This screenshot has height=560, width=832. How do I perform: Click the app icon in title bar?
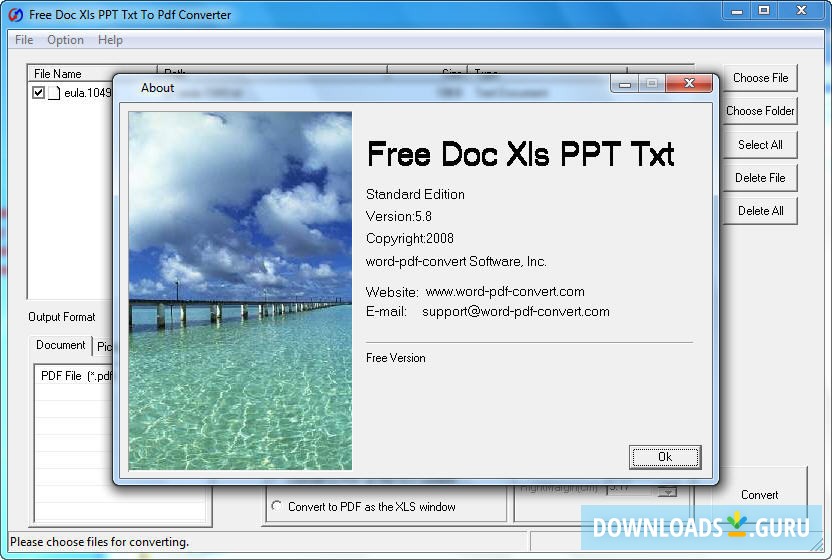[16, 15]
